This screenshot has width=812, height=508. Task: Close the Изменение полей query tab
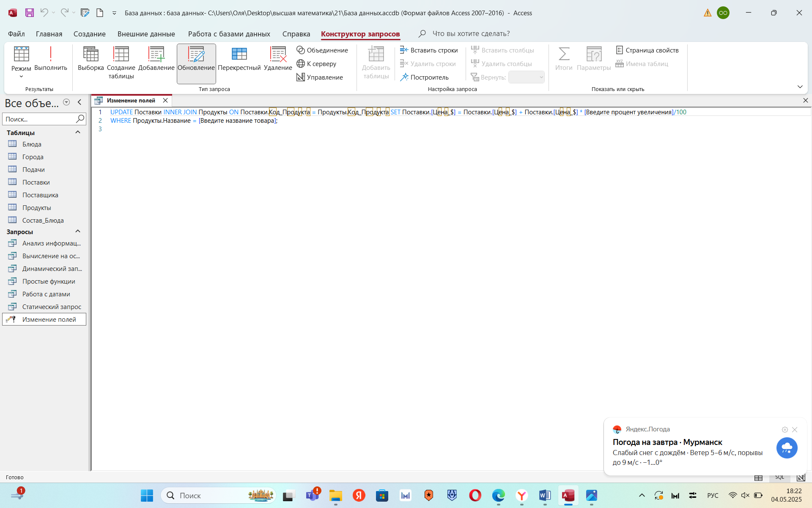click(x=165, y=100)
